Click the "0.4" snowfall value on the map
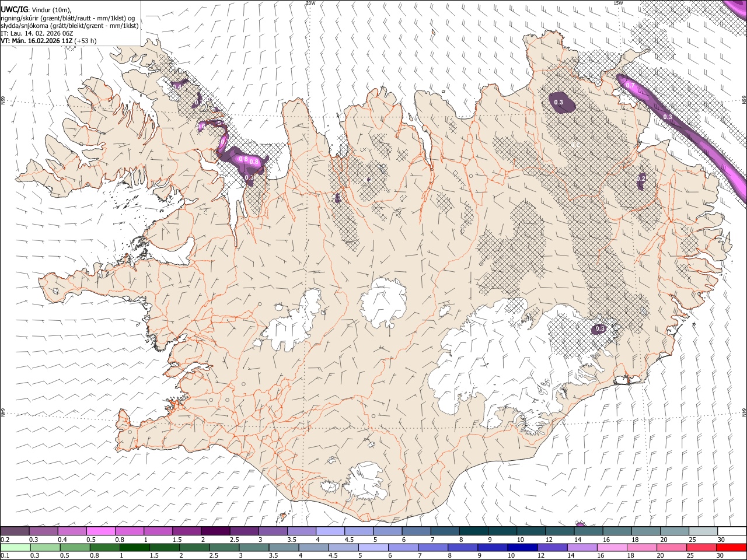 [177, 86]
